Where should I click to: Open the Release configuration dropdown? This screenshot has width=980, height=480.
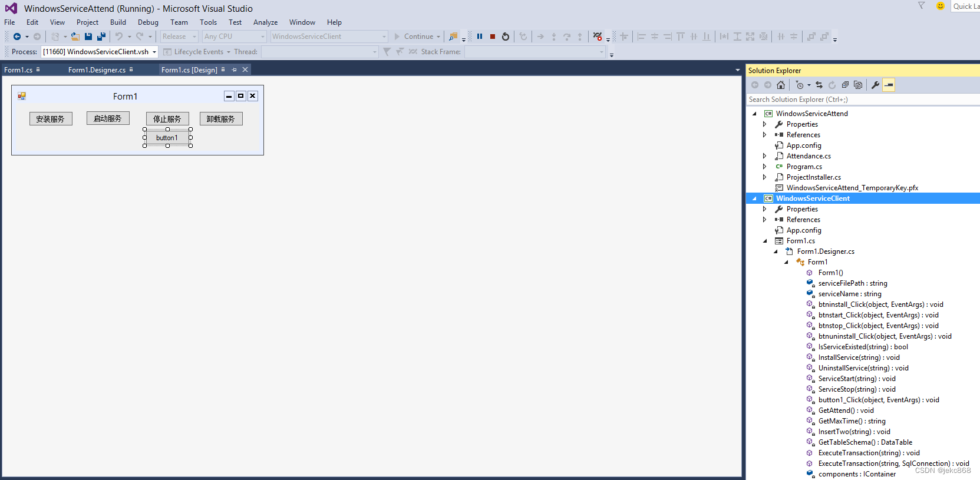click(x=179, y=37)
